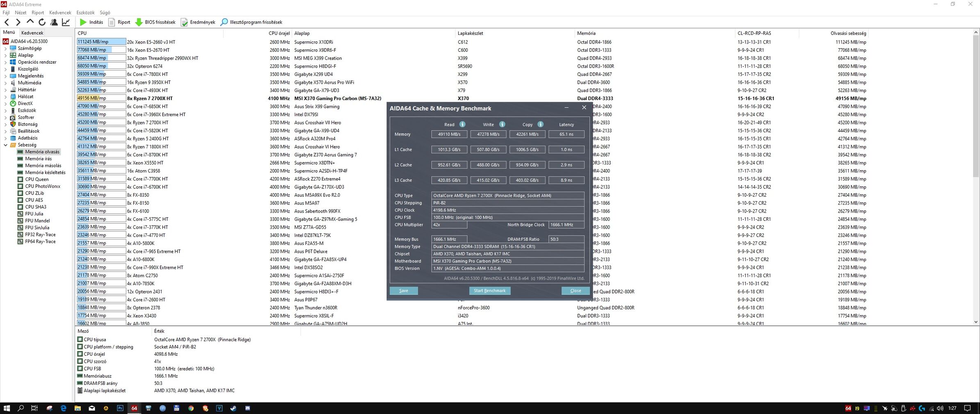The image size is (980, 414).
Task: Open the Fájl menu
Action: 6,13
